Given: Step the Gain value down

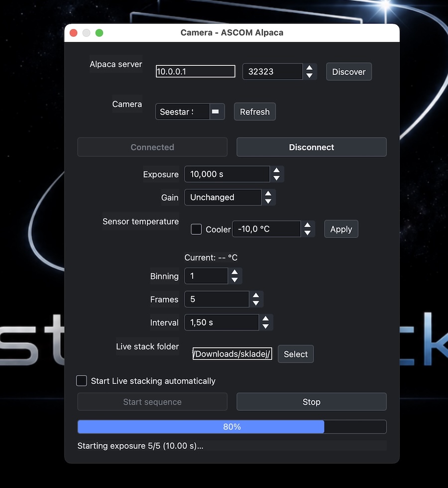Looking at the screenshot, I should coord(268,201).
